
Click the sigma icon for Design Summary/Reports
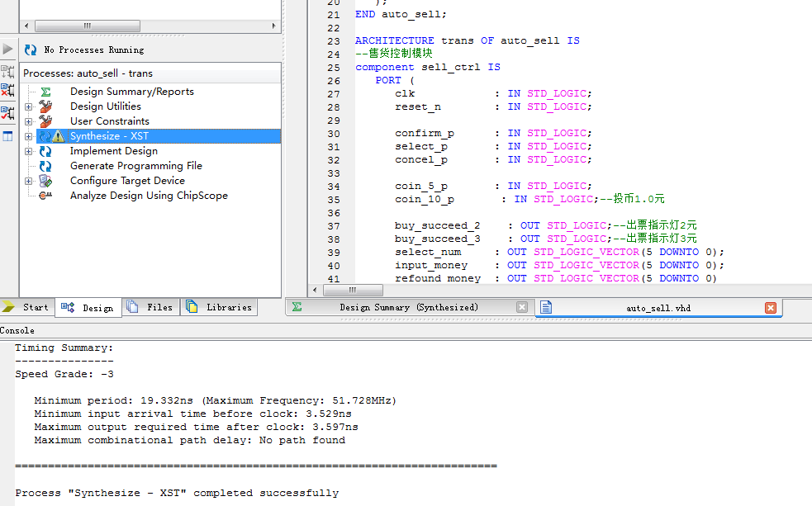[45, 92]
